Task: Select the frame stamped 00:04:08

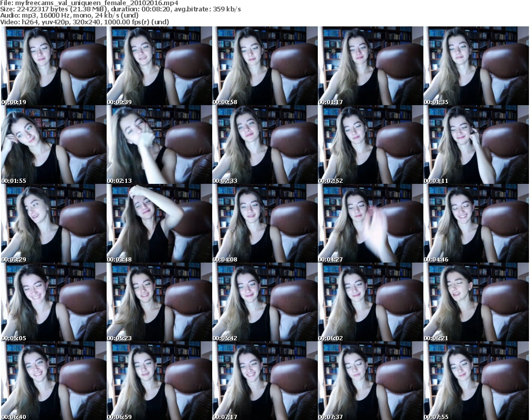Action: pyautogui.click(x=264, y=224)
